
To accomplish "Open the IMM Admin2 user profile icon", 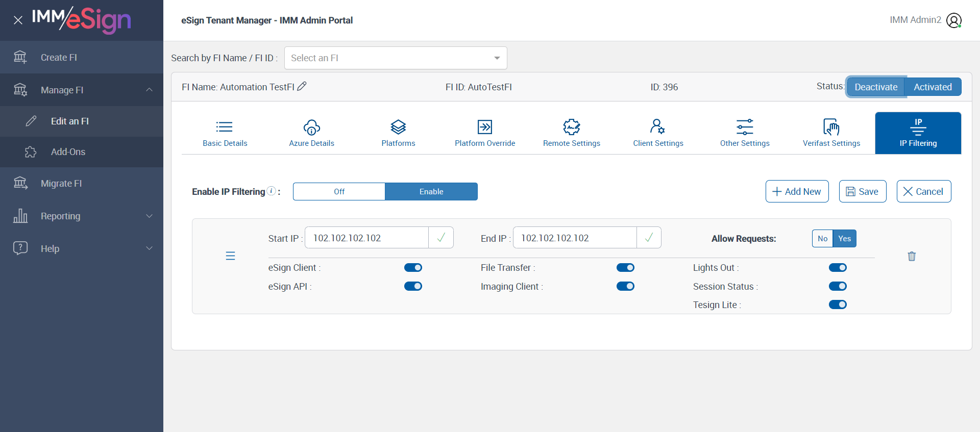I will [953, 20].
